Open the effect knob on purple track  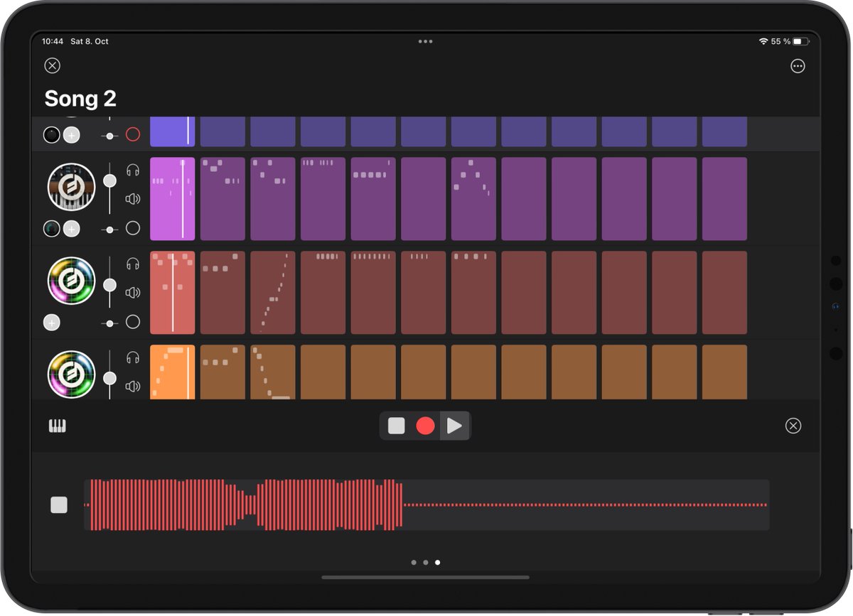[x=51, y=229]
